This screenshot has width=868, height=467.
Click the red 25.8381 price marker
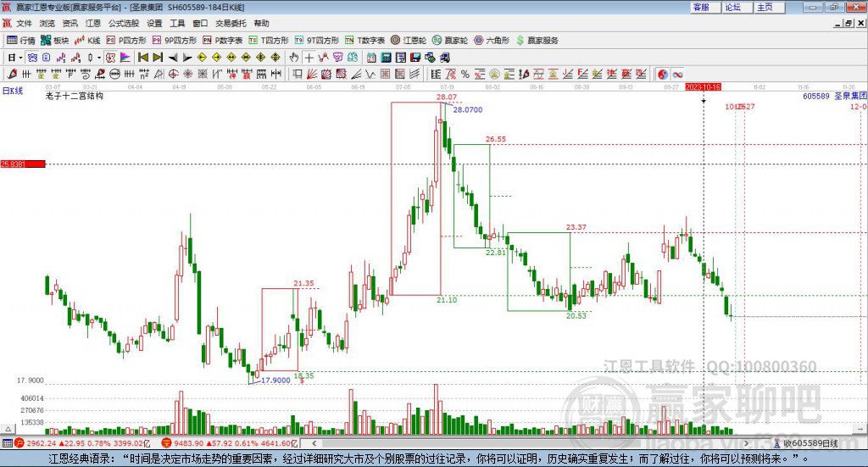(x=23, y=164)
